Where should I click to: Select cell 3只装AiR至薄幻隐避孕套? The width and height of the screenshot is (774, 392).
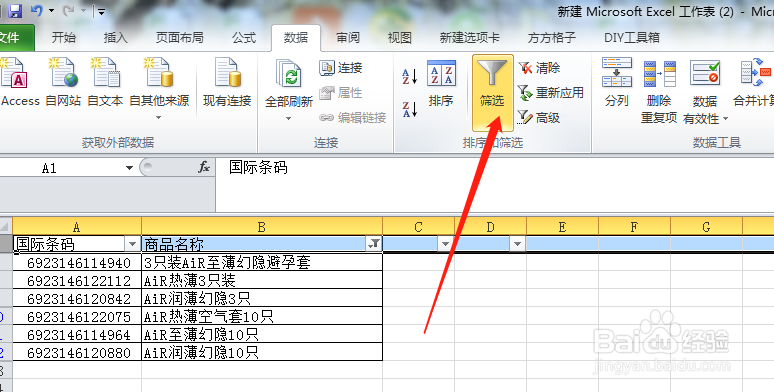262,262
